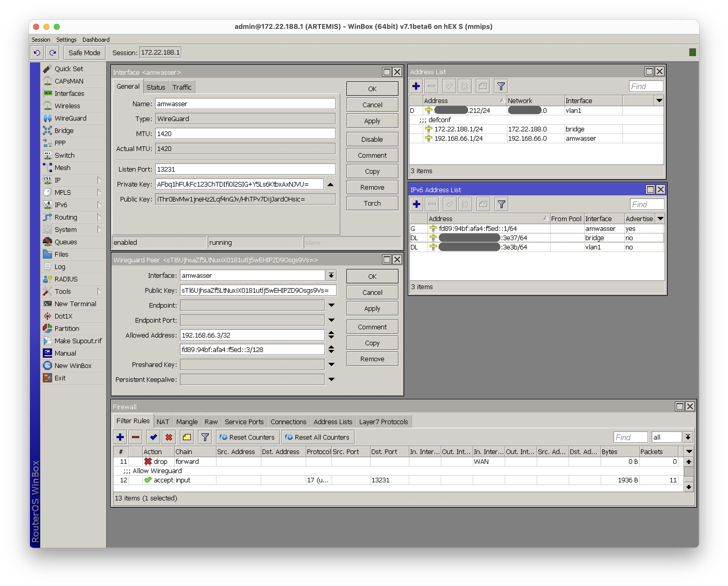
Task: Click the Listen Port input field
Action: click(x=245, y=169)
